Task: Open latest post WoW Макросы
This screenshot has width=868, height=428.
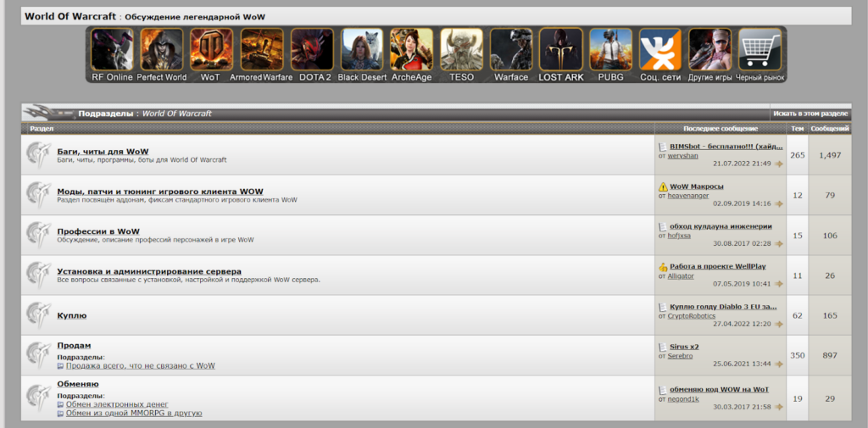Action: pos(697,186)
